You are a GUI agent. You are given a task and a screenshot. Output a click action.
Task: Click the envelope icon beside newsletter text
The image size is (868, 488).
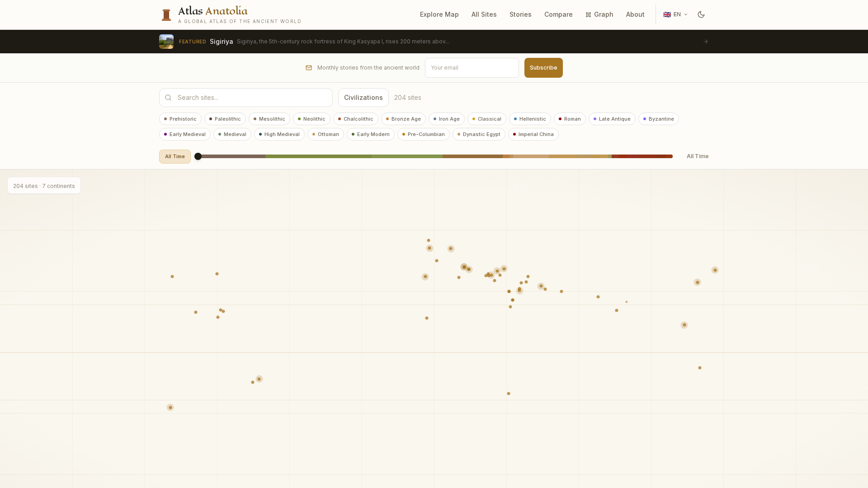click(309, 68)
